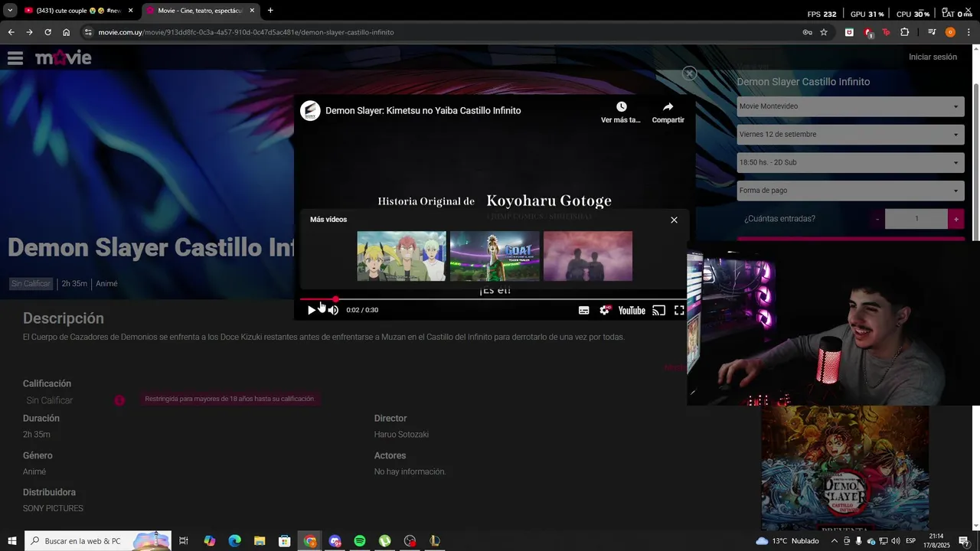Open YouTube player settings gear
The height and width of the screenshot is (551, 980).
click(x=605, y=310)
